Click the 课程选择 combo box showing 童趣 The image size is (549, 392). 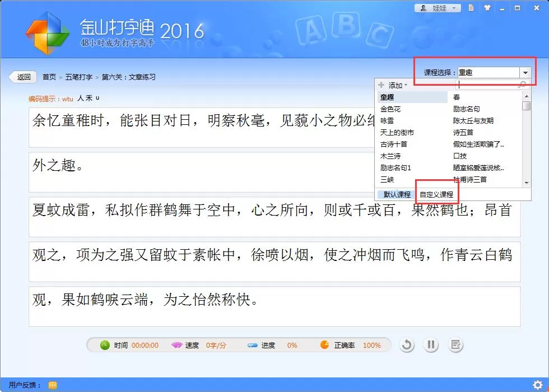[x=494, y=73]
